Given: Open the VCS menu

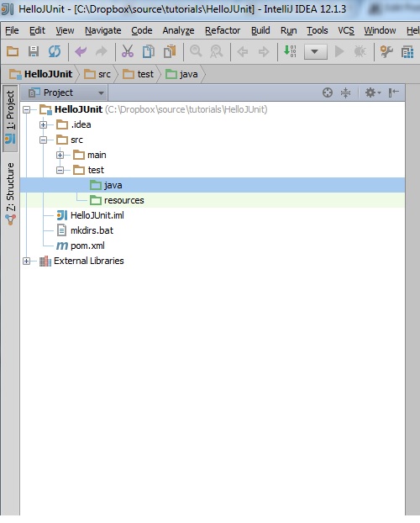Looking at the screenshot, I should tap(346, 30).
